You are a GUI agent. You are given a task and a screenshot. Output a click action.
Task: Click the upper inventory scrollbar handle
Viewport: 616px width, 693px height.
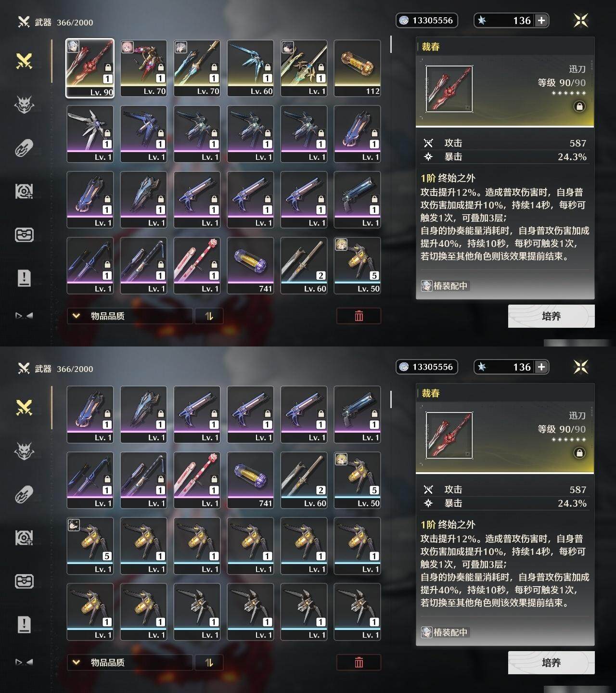(391, 44)
